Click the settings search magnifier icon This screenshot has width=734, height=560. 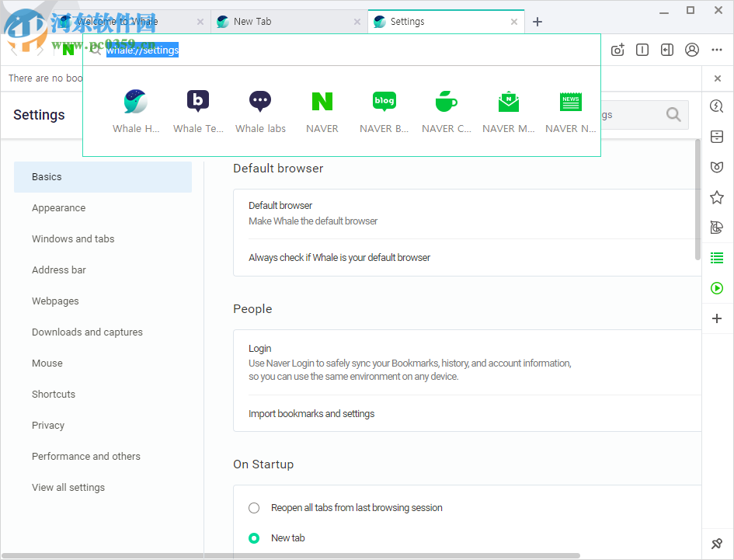click(x=673, y=114)
